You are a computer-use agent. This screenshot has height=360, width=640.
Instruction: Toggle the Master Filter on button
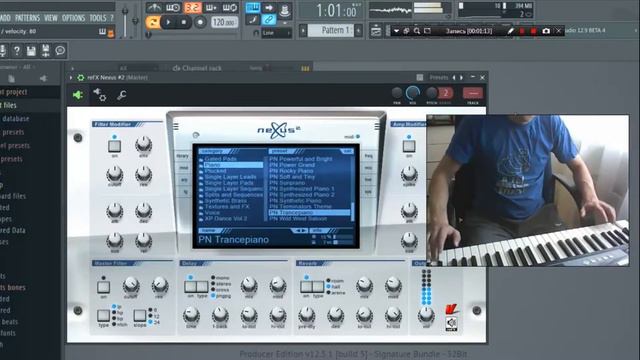pyautogui.click(x=103, y=287)
